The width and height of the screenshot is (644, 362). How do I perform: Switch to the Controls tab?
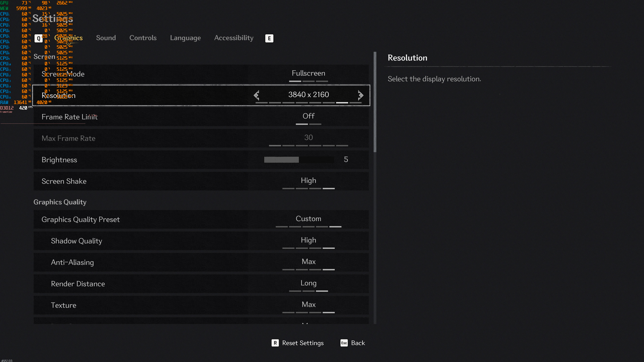click(x=143, y=38)
